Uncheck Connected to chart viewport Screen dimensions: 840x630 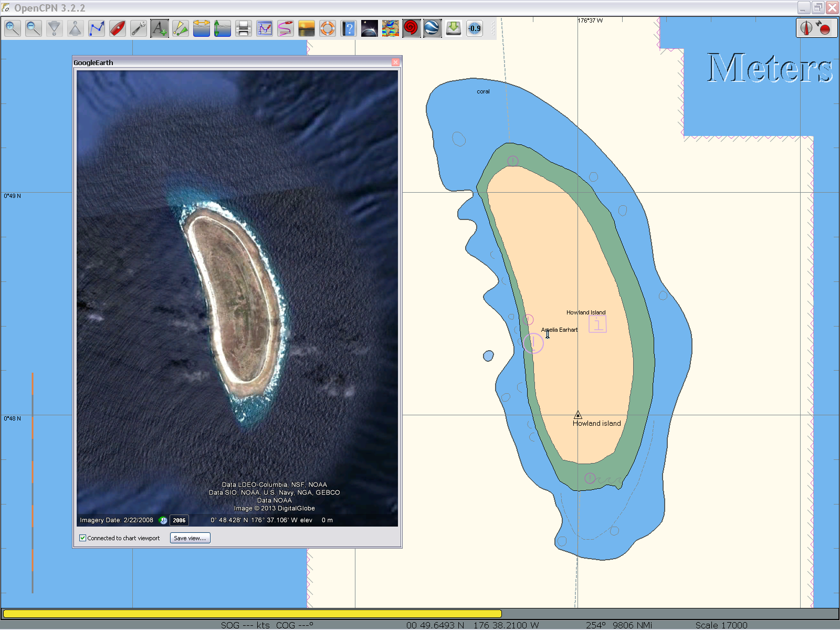[x=83, y=538]
